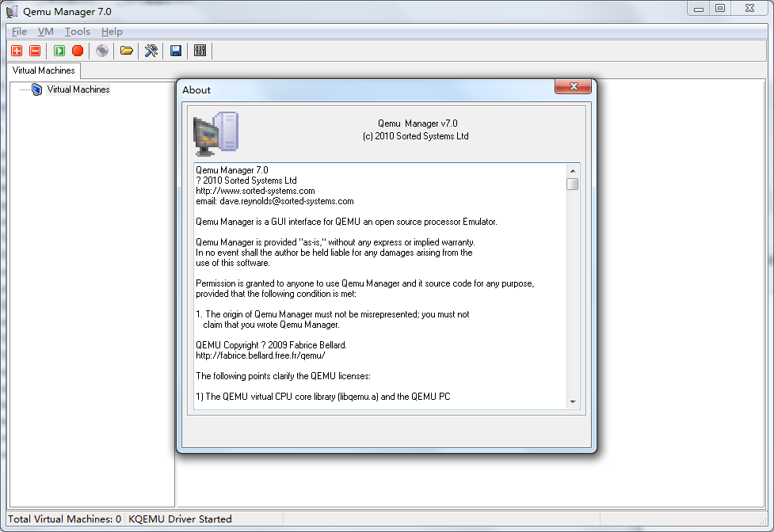Click scrollbar down arrow in About text
Screen dimensions: 774x532
point(573,402)
